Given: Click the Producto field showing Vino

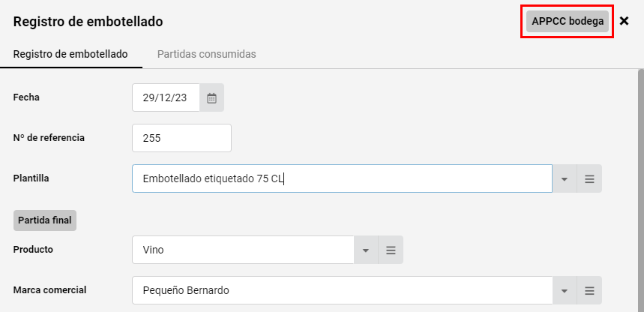Looking at the screenshot, I should click(243, 250).
